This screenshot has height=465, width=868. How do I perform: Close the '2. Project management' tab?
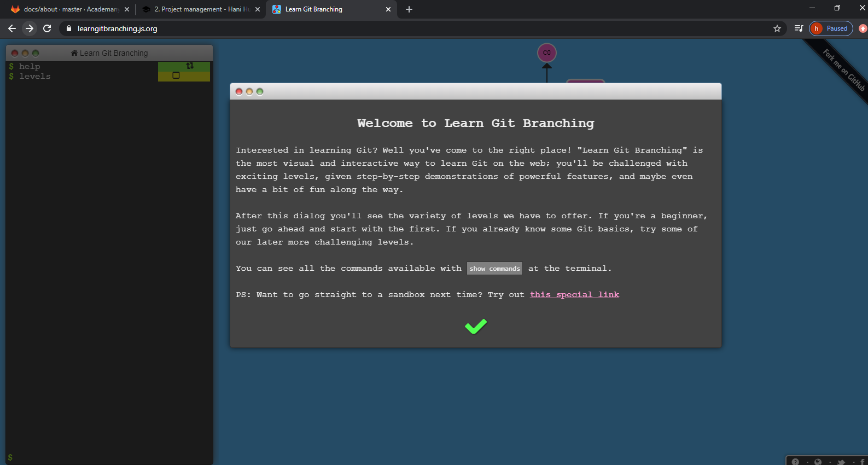pyautogui.click(x=258, y=9)
